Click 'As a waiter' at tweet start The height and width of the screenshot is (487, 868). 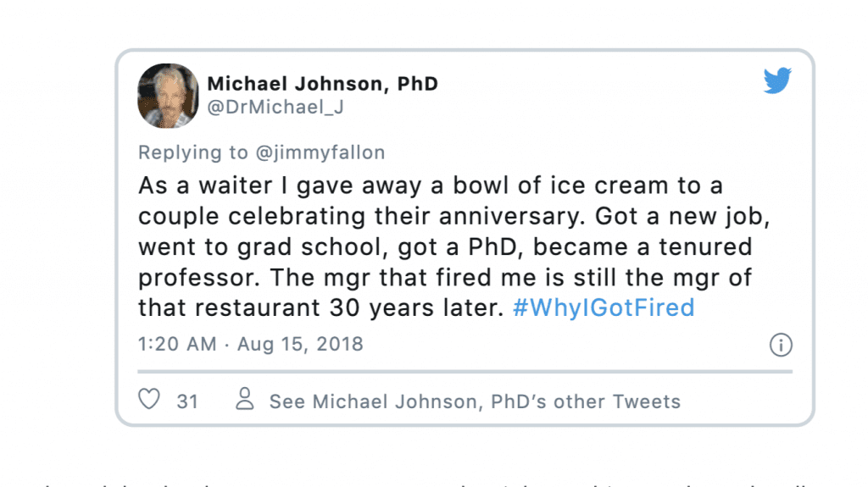tap(205, 186)
